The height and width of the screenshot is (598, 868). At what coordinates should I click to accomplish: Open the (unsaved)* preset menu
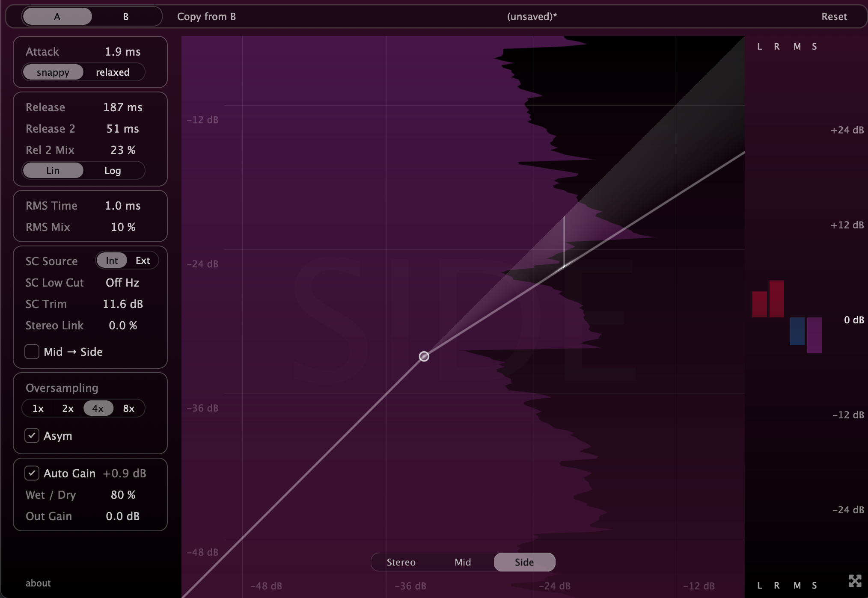click(x=532, y=17)
